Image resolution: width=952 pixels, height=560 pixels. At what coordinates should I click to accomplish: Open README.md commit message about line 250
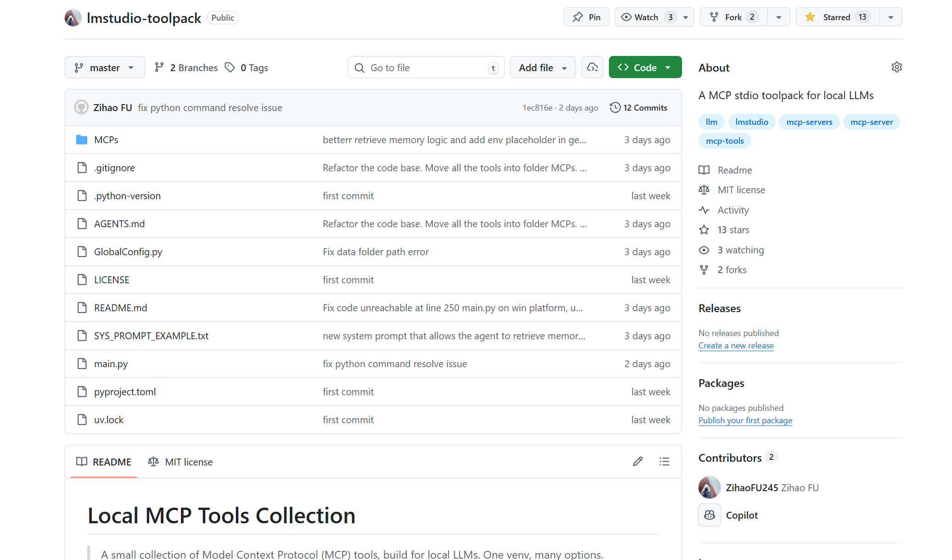453,308
